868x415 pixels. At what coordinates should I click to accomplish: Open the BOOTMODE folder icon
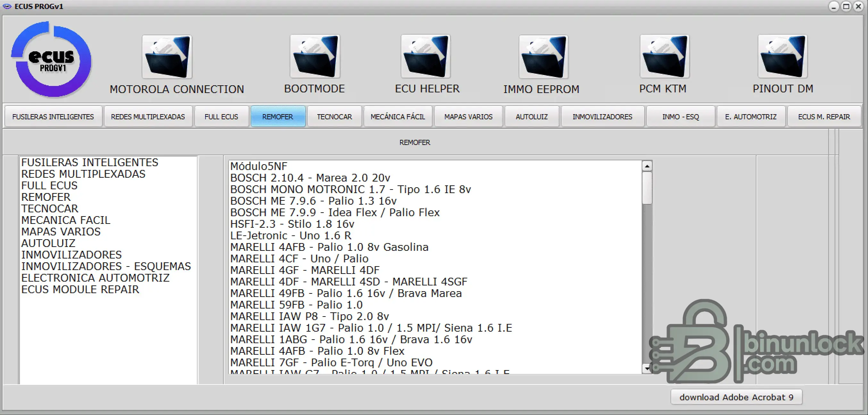[x=315, y=56]
